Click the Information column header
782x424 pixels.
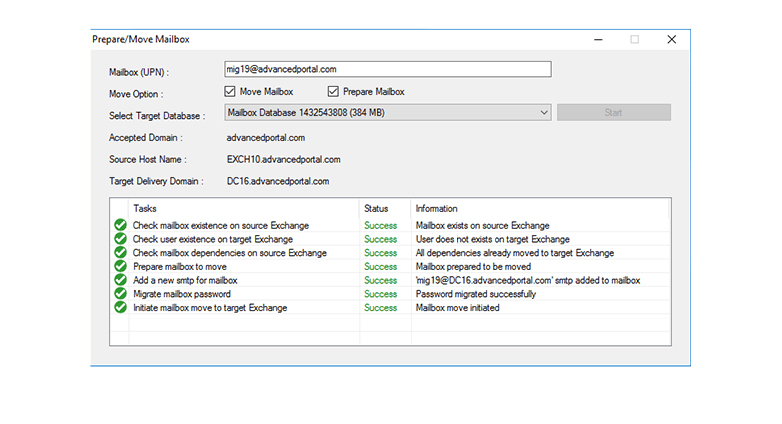click(x=436, y=209)
